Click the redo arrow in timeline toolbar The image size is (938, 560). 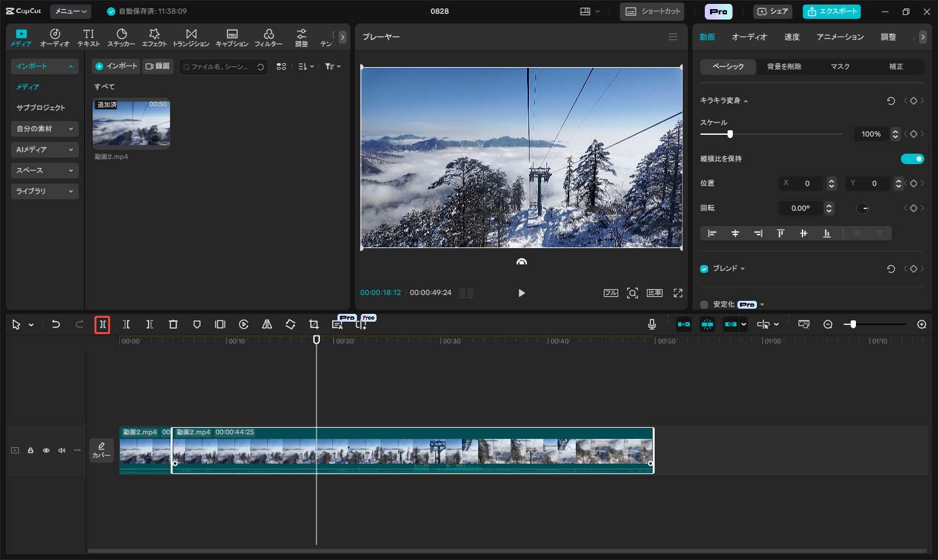click(x=79, y=324)
